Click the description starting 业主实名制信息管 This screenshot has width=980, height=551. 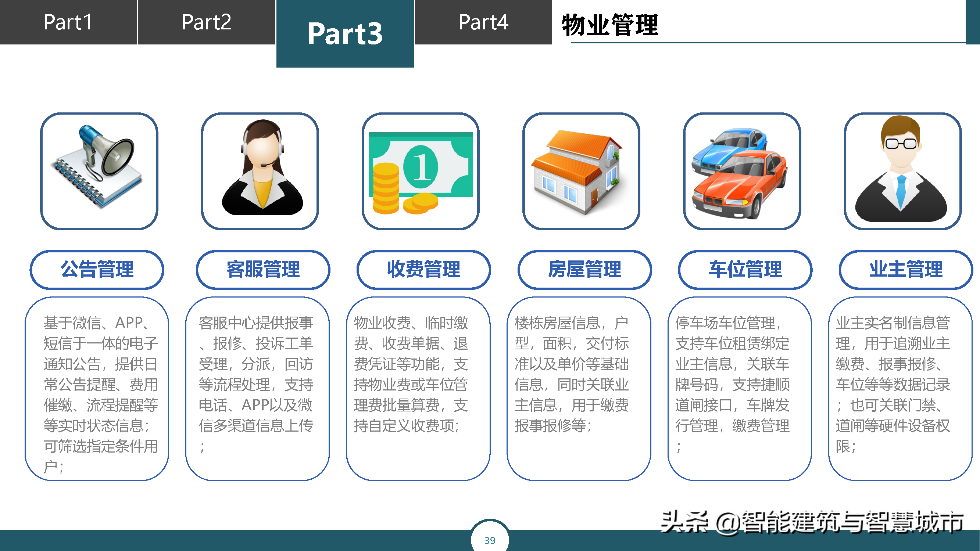coord(901,389)
